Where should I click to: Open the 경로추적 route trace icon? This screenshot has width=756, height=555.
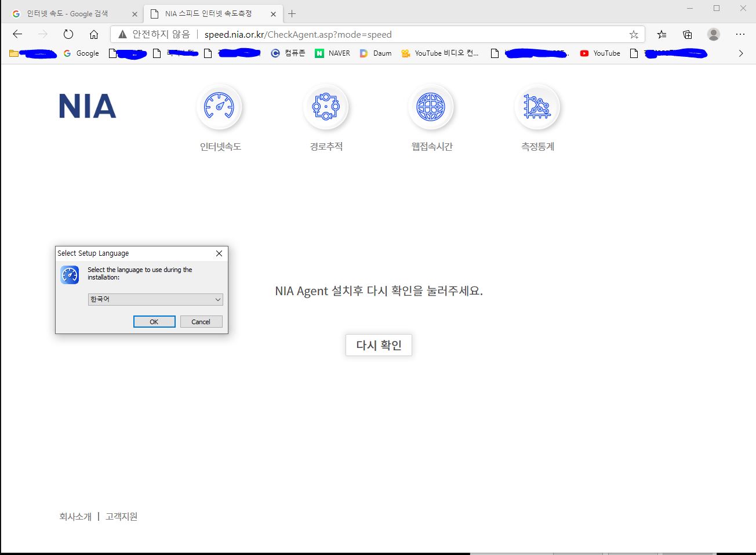325,107
